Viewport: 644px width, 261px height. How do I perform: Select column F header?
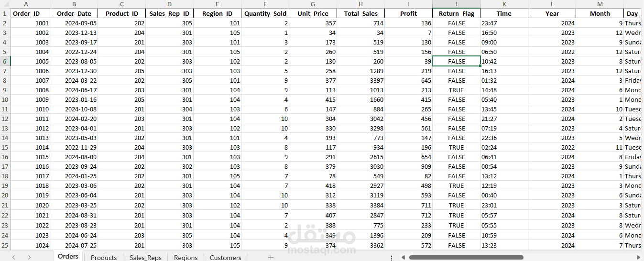tap(265, 4)
